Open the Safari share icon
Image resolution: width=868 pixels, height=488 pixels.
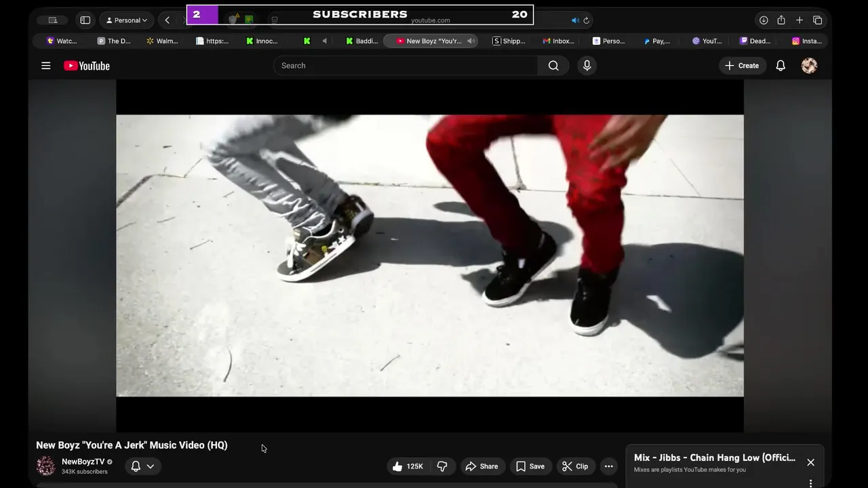click(781, 20)
